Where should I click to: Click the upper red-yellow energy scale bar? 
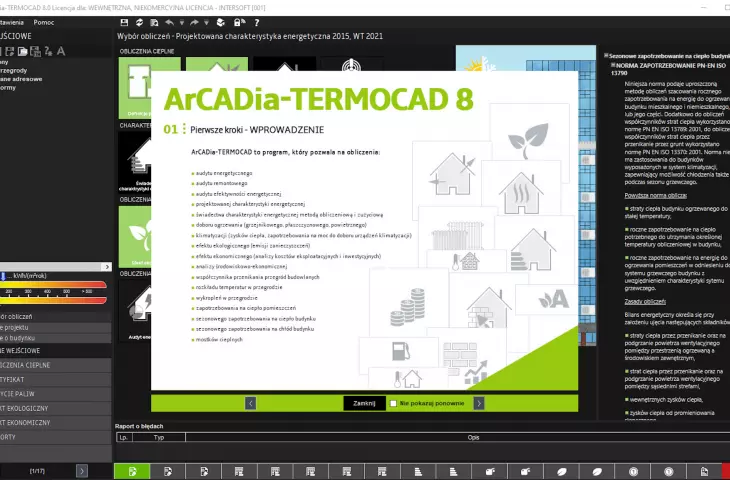point(53,285)
